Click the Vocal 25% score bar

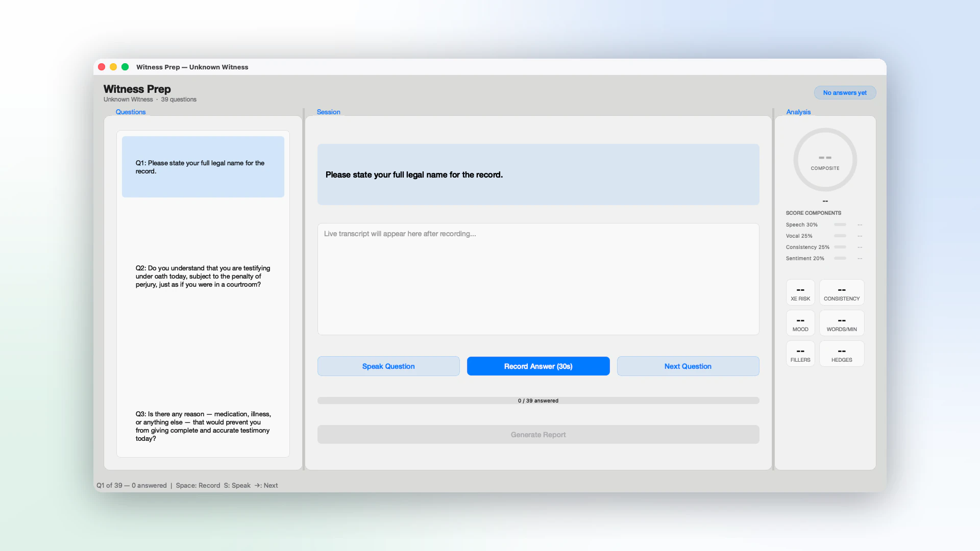pyautogui.click(x=840, y=236)
